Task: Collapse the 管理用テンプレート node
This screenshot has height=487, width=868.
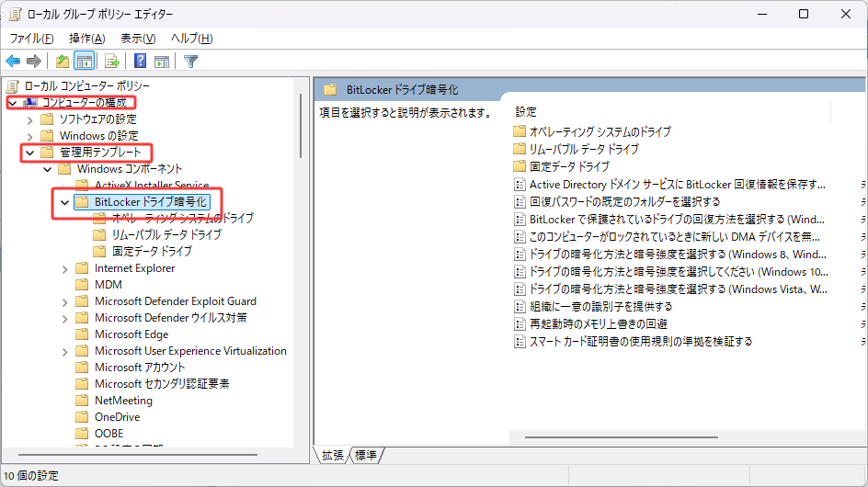Action: point(30,153)
